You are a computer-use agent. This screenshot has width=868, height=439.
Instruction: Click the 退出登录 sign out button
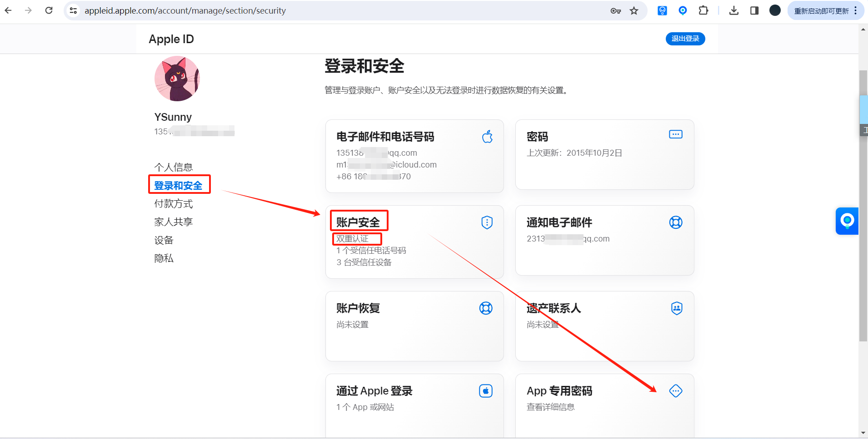pos(685,39)
